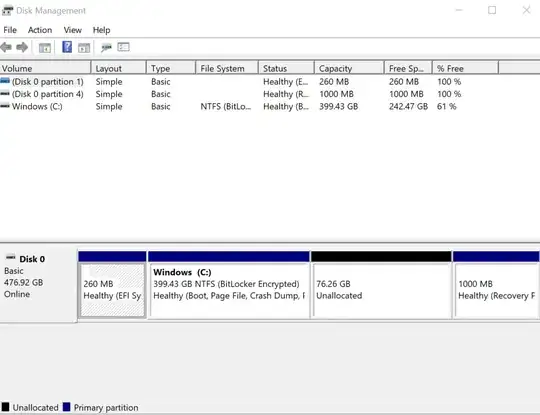Screen dimensions: 540x415
Task: Open the File menu
Action: pos(10,30)
